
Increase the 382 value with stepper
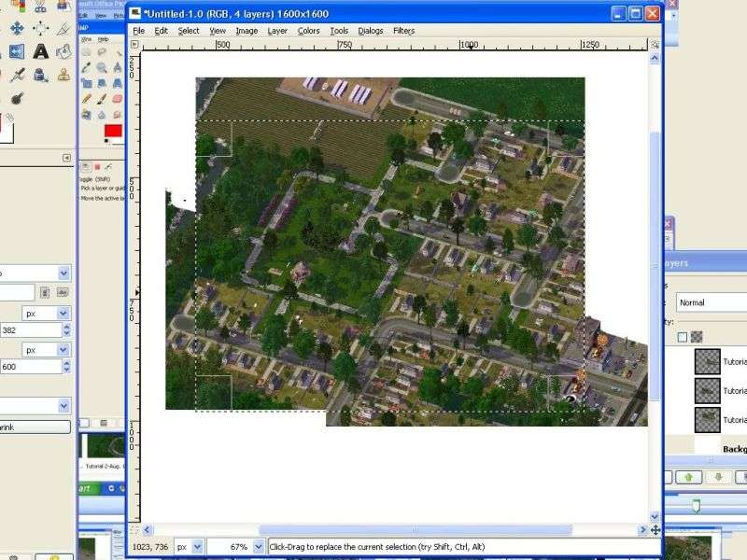[65, 327]
